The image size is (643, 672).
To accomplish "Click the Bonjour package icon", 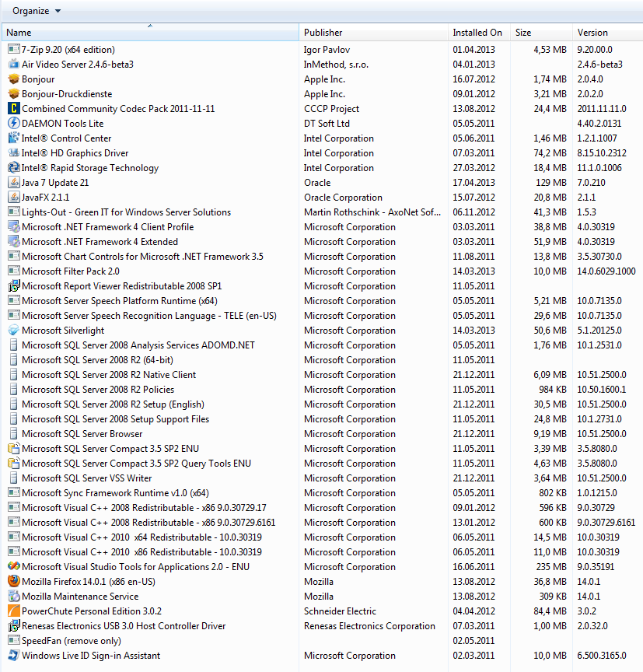I will tap(14, 79).
